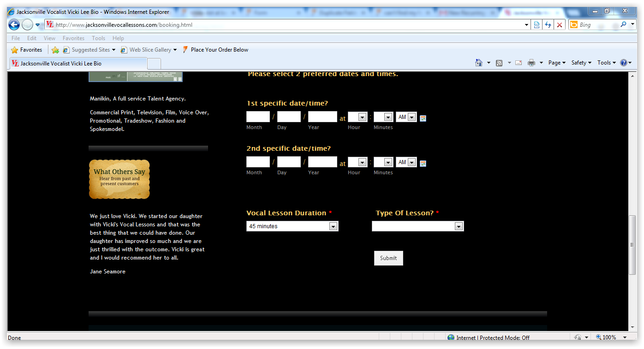This screenshot has height=349, width=644.
Task: Open calendar picker for 2nd date
Action: pos(423,163)
